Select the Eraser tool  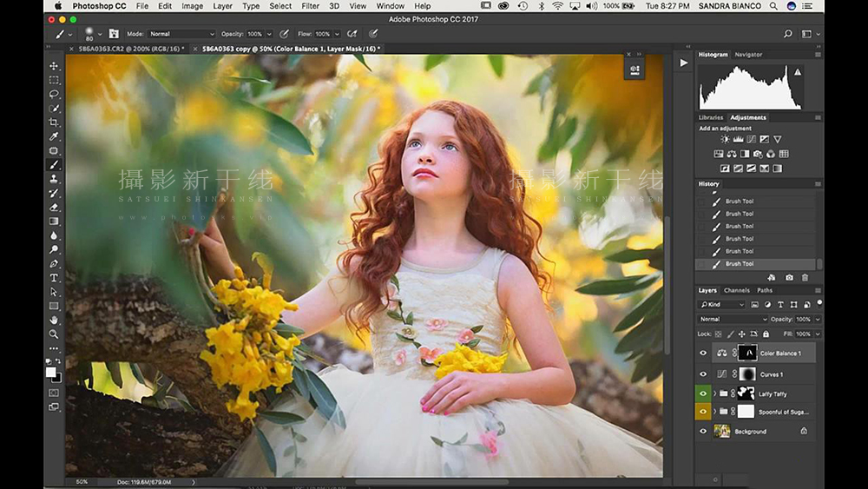coord(54,207)
